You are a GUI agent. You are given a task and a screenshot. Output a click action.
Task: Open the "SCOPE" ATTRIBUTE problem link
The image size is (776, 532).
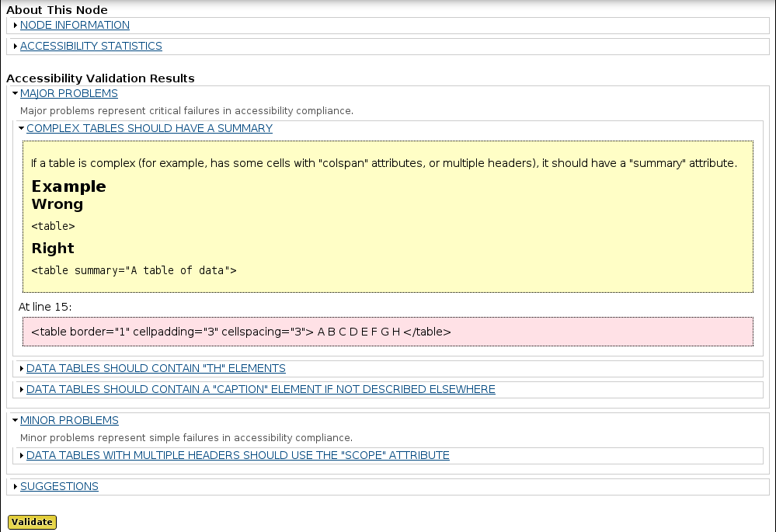pyautogui.click(x=238, y=455)
